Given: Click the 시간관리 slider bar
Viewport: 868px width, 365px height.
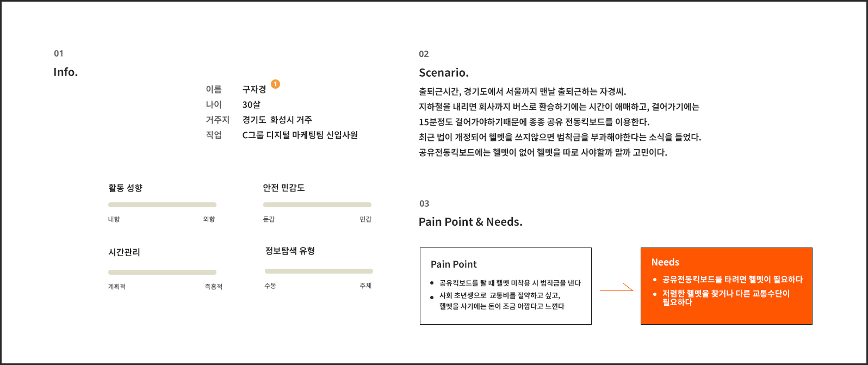Looking at the screenshot, I should (162, 272).
